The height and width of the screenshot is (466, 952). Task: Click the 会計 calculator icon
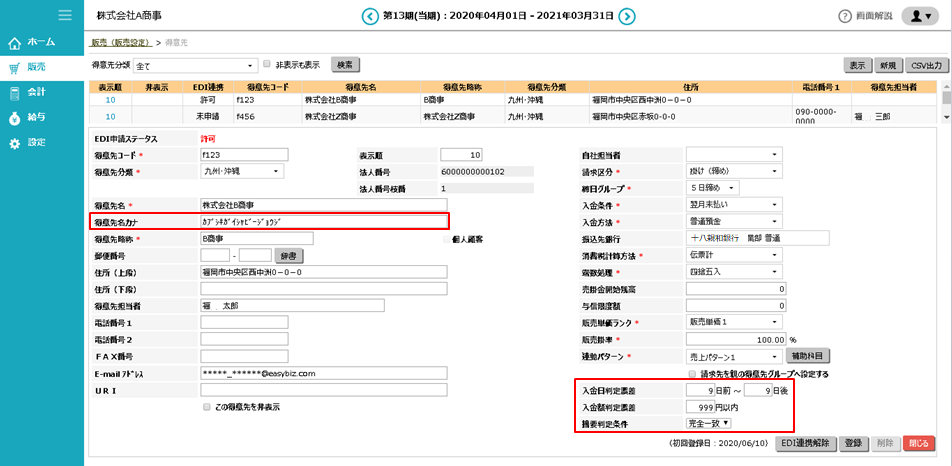coord(15,93)
